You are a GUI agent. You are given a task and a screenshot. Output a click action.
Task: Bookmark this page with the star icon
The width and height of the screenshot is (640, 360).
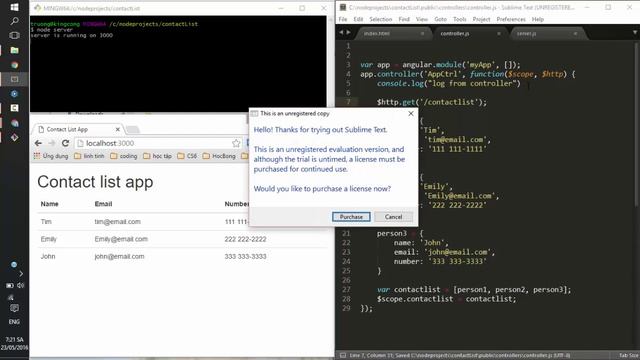tap(236, 143)
